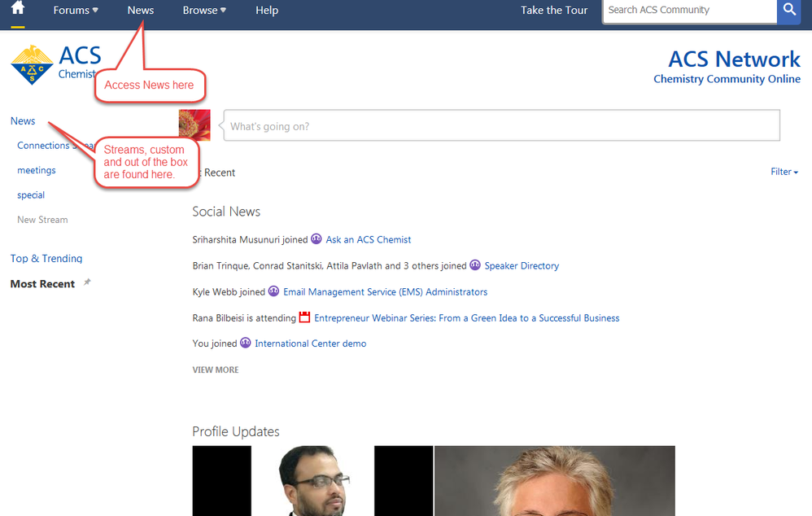Click calendar icon before Entrepreneur Webinar Series
The width and height of the screenshot is (812, 516).
[x=305, y=317]
